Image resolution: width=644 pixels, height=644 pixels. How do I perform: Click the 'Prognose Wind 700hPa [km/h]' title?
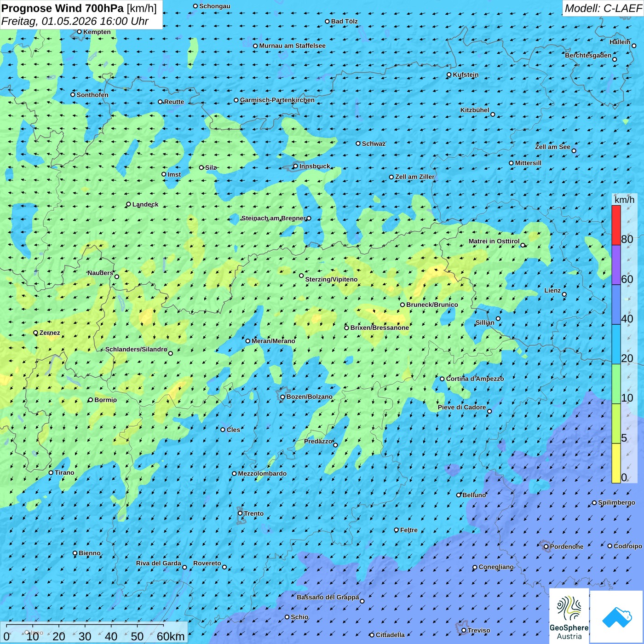[x=79, y=8]
